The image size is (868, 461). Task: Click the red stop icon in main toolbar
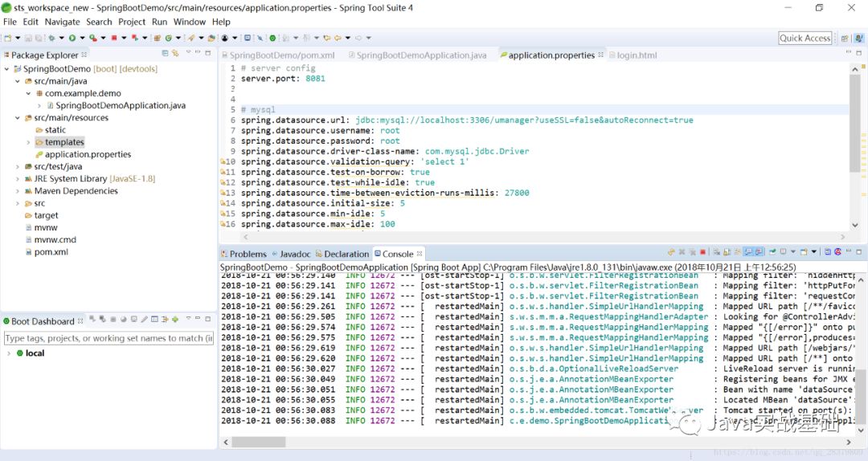(x=113, y=38)
